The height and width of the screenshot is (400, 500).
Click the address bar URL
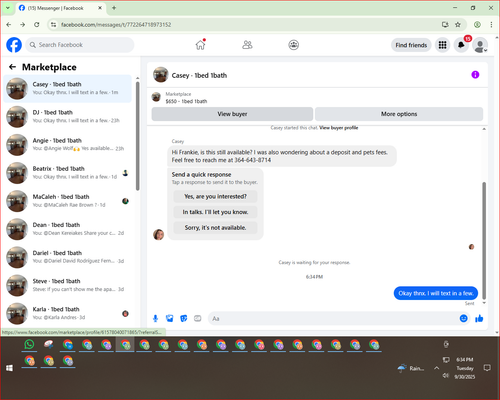(x=116, y=25)
